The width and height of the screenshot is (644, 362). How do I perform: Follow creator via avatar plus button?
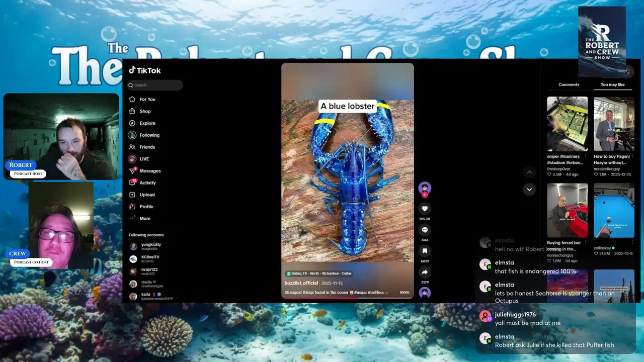coord(425,195)
